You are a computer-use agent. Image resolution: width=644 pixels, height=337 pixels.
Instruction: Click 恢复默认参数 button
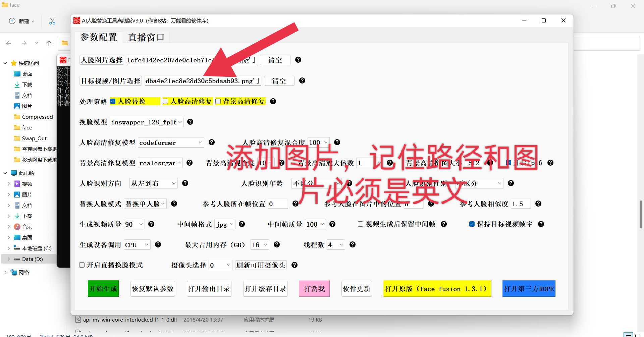tap(153, 289)
